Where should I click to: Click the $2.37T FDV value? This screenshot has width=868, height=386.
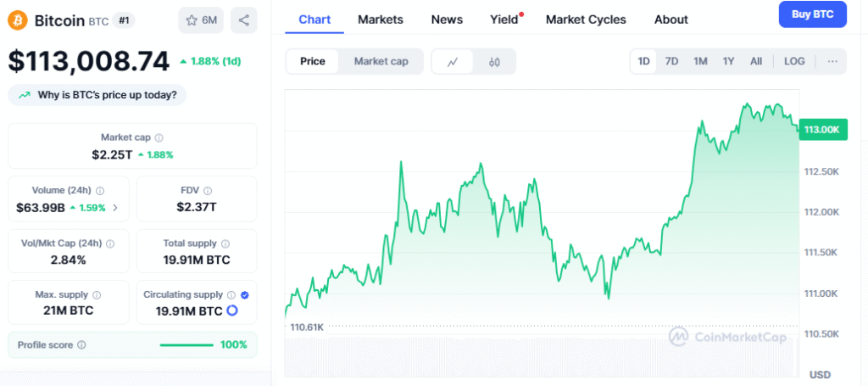pyautogui.click(x=197, y=207)
